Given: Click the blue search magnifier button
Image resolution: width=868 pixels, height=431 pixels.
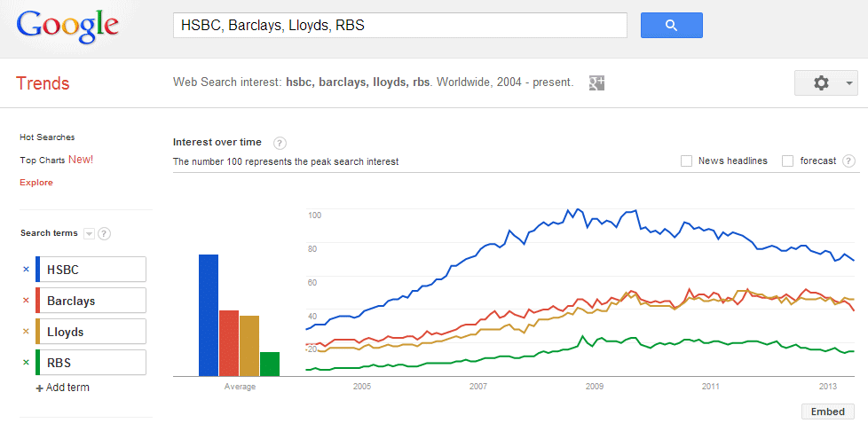Looking at the screenshot, I should (x=672, y=26).
